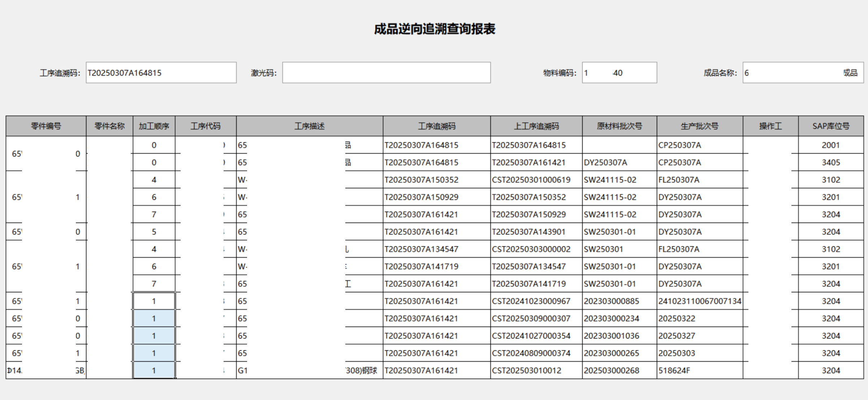Select the highlighted blue 加工顺序 cell with value 1
This screenshot has height=400, width=868.
point(154,318)
